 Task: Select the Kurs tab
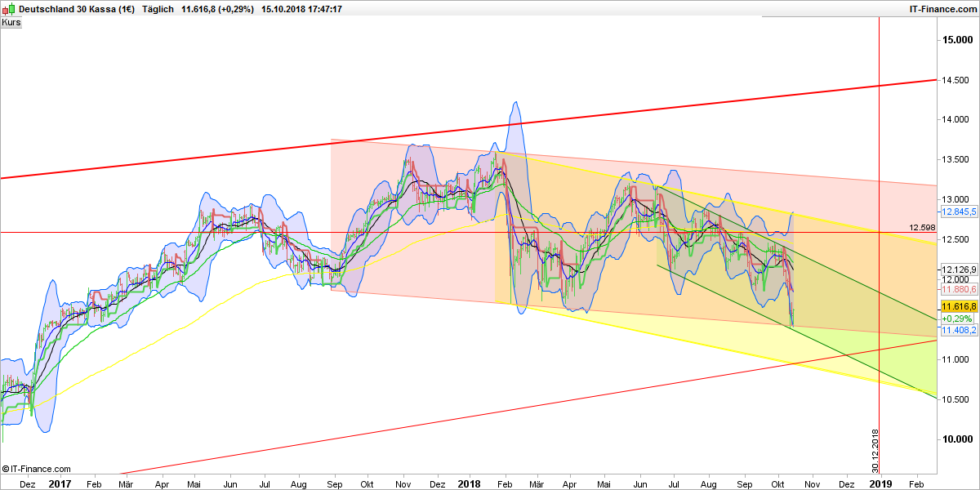pos(11,22)
